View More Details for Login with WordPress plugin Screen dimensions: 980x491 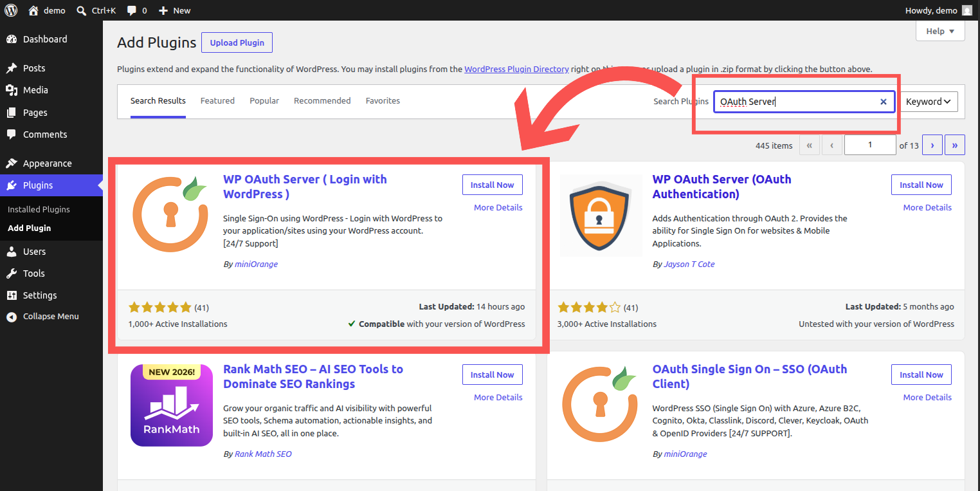click(x=498, y=207)
